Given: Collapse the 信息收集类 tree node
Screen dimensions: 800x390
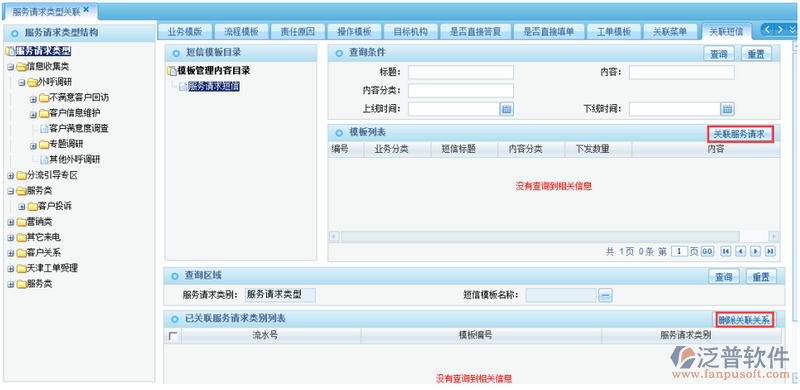Looking at the screenshot, I should click(10, 67).
